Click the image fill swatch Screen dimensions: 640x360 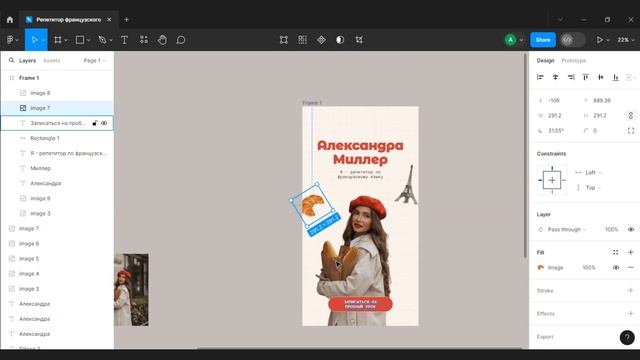tap(541, 267)
